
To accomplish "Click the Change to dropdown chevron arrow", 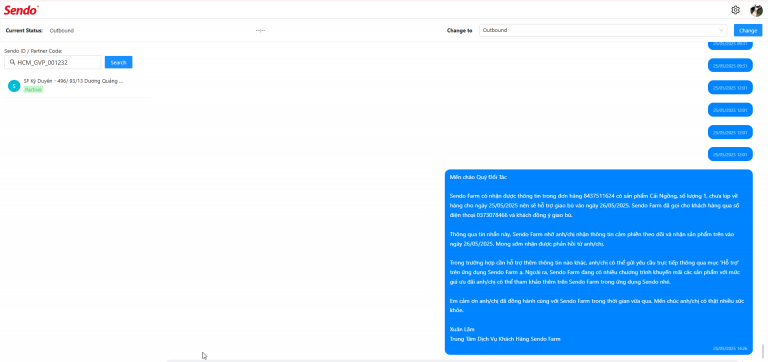I will pos(721,30).
